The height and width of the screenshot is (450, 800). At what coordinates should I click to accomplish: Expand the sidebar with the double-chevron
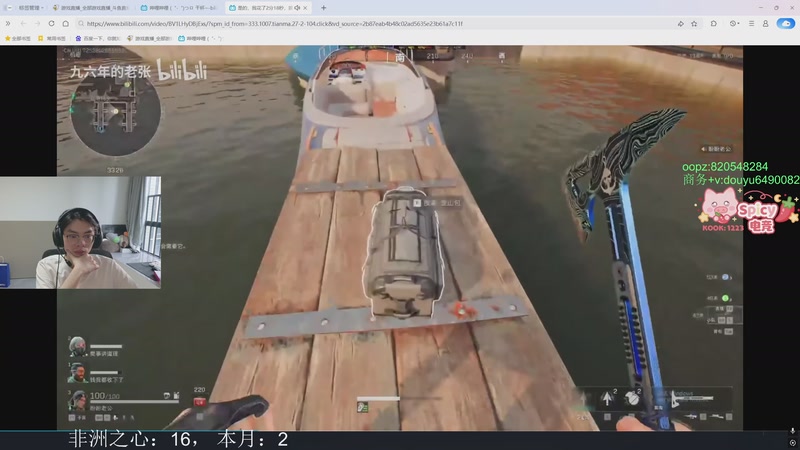(x=8, y=23)
